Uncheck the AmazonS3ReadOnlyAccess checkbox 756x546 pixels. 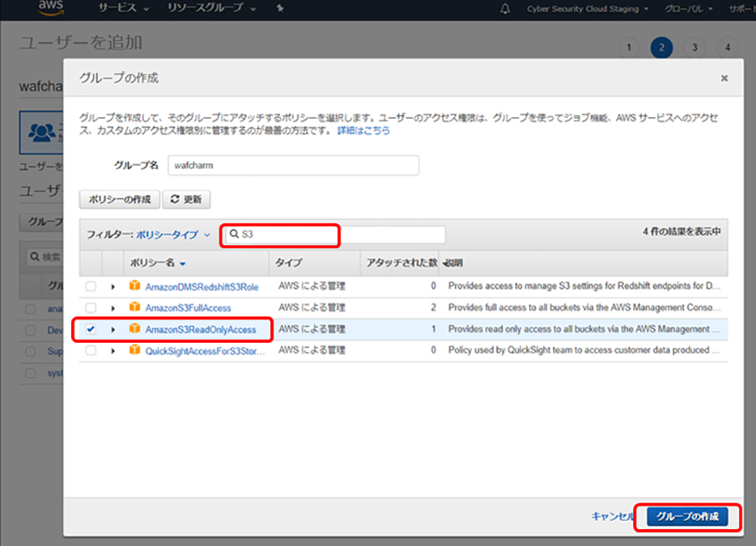[90, 329]
